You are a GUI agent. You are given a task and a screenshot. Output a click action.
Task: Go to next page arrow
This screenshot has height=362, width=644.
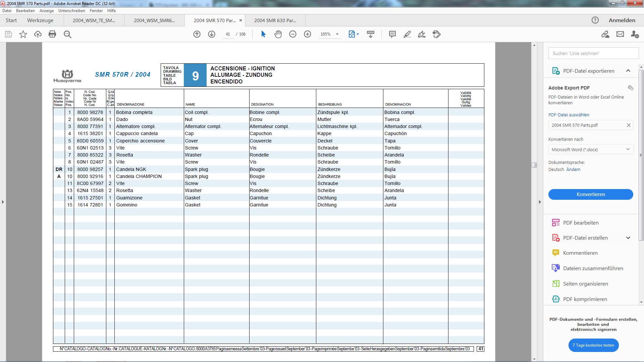(212, 34)
